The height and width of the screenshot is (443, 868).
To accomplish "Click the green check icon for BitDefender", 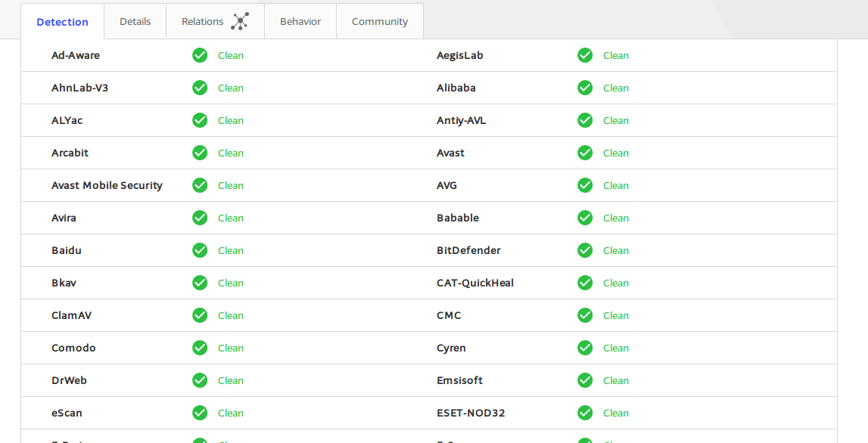I will click(585, 250).
